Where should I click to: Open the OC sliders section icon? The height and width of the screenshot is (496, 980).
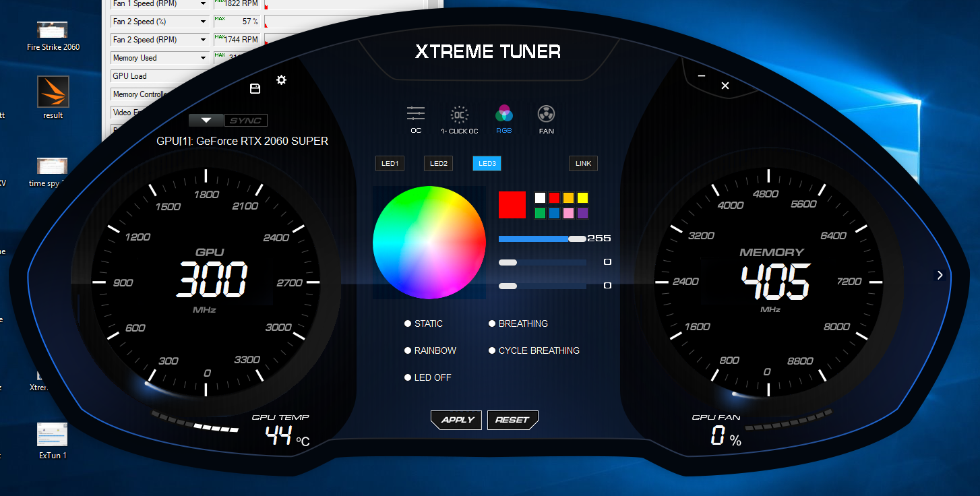point(416,113)
